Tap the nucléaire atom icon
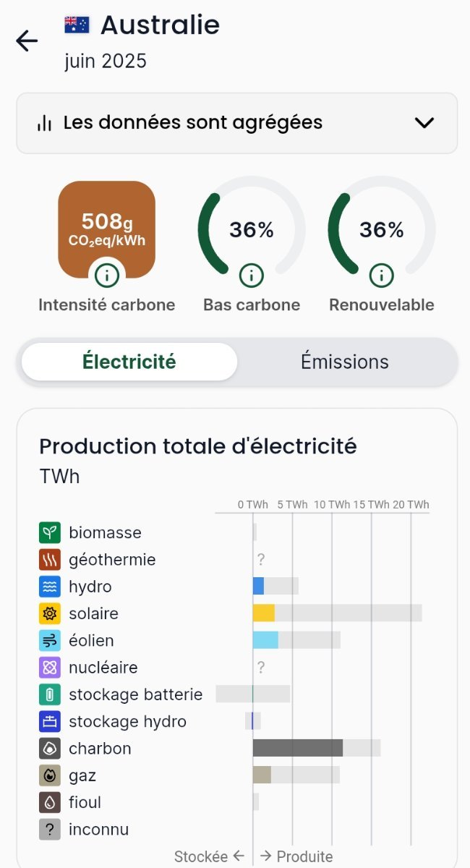The height and width of the screenshot is (868, 470). (49, 668)
